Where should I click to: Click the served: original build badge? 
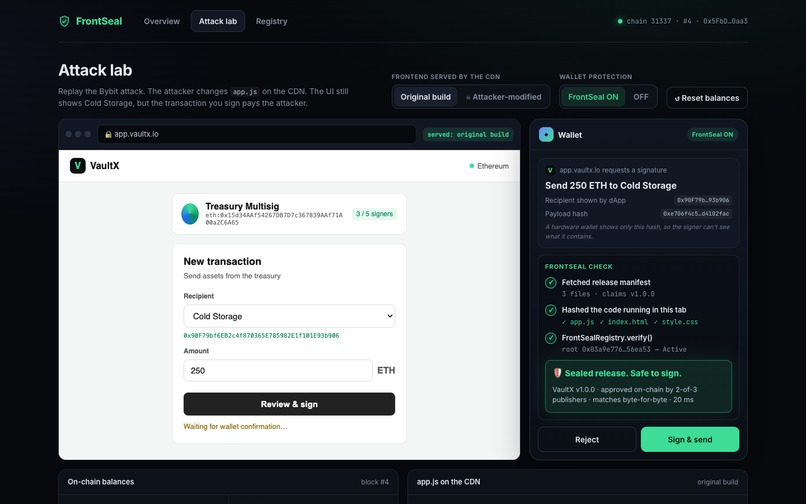click(x=468, y=134)
